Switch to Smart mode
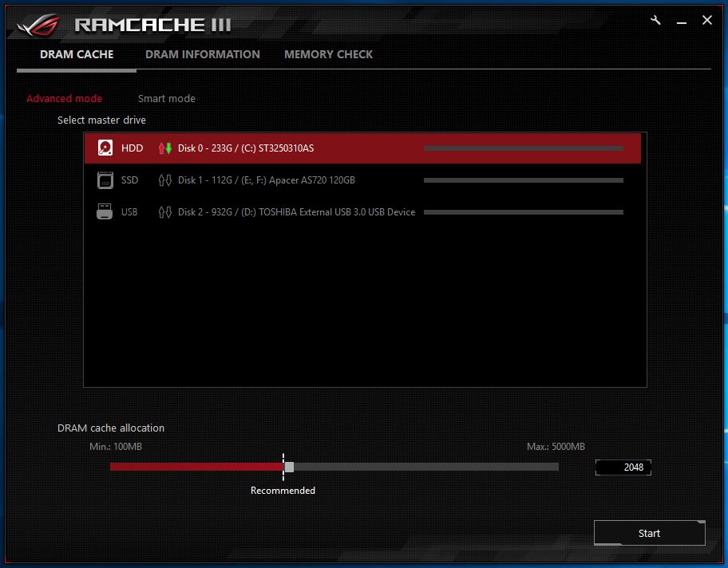 (x=167, y=98)
